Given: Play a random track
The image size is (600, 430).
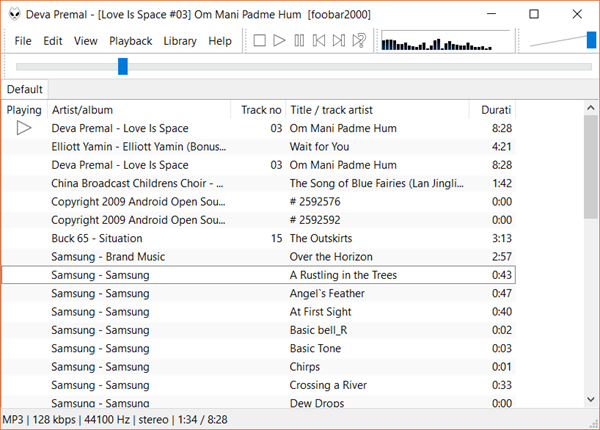Looking at the screenshot, I should pyautogui.click(x=359, y=40).
